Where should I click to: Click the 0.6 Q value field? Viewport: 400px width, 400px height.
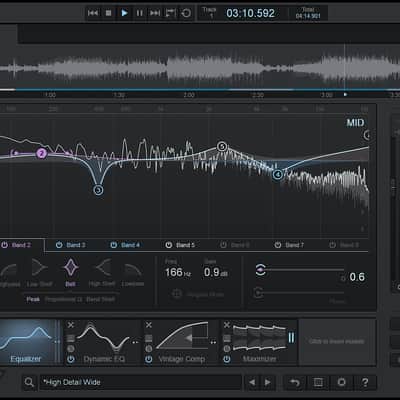tap(357, 277)
